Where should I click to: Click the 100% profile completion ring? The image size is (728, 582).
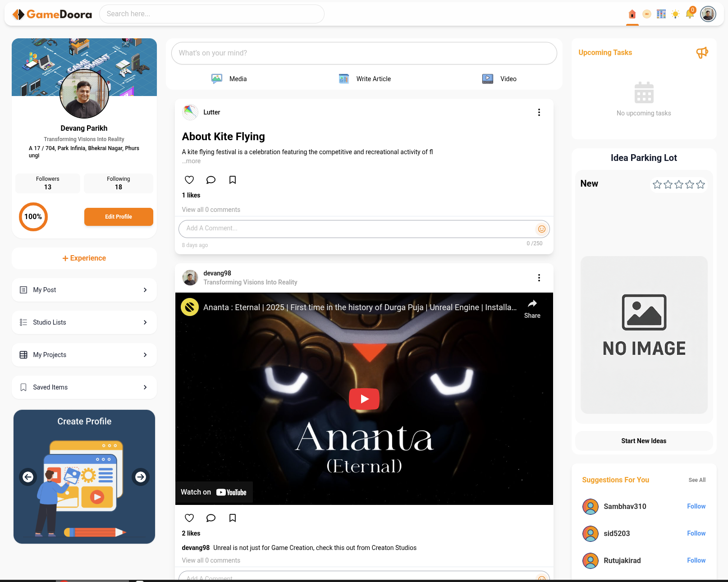[x=33, y=217]
